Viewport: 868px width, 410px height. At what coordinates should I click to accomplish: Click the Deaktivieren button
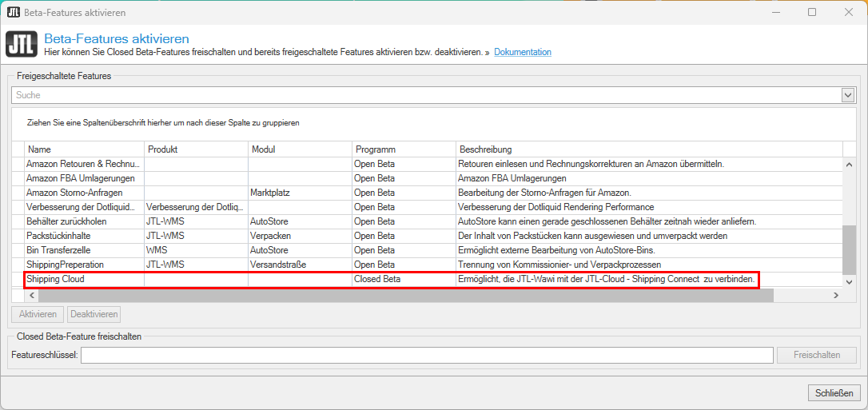(x=94, y=314)
